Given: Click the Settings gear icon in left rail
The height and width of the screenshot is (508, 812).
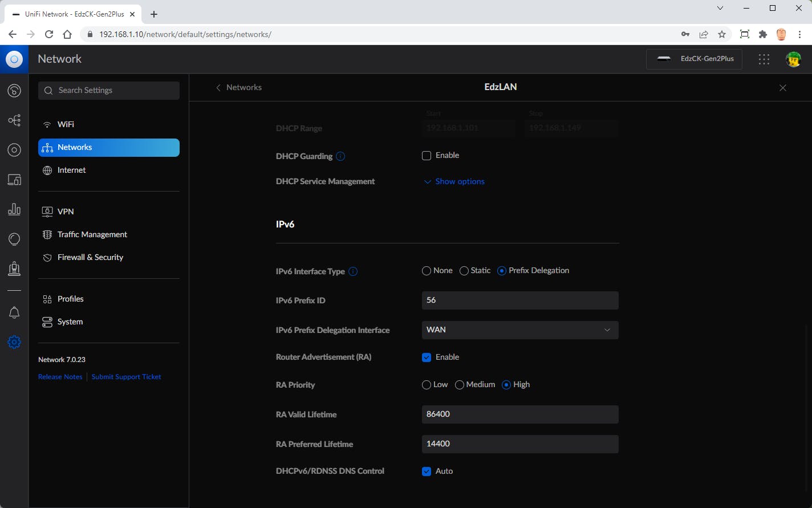Looking at the screenshot, I should tap(14, 342).
